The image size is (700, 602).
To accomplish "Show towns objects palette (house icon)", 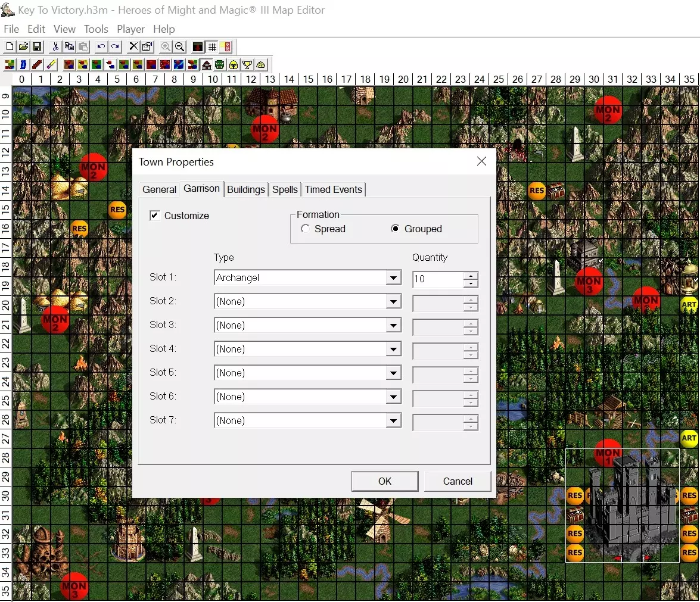I will click(x=206, y=65).
